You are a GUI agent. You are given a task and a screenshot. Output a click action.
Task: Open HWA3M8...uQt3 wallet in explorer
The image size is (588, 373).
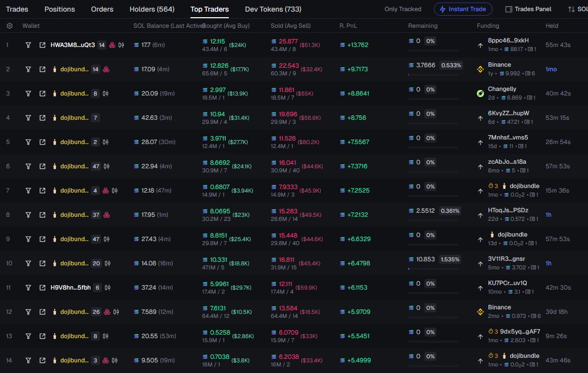[42, 45]
